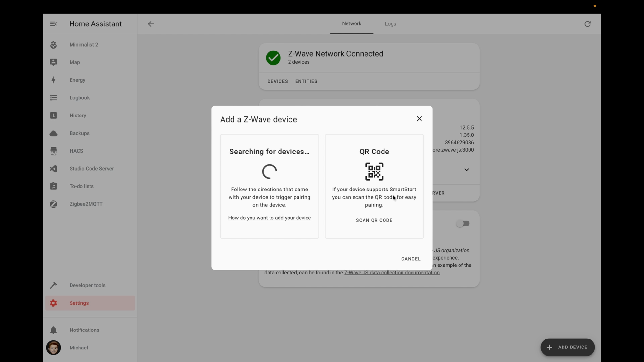Click How do you want to add your device
This screenshot has width=644, height=362.
tap(269, 218)
